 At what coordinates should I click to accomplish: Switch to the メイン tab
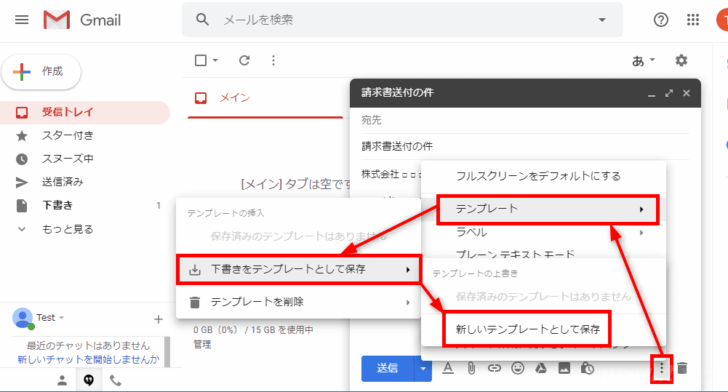[x=266, y=98]
